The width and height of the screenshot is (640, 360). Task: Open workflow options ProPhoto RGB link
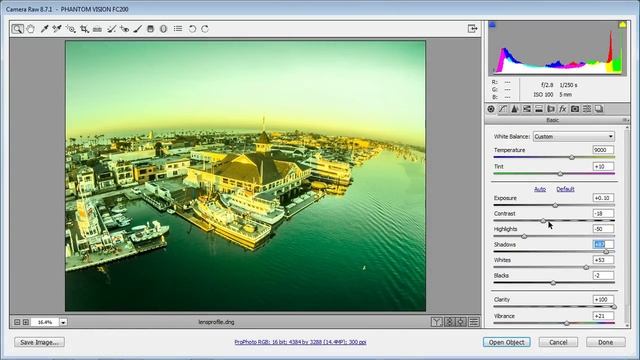coord(300,342)
